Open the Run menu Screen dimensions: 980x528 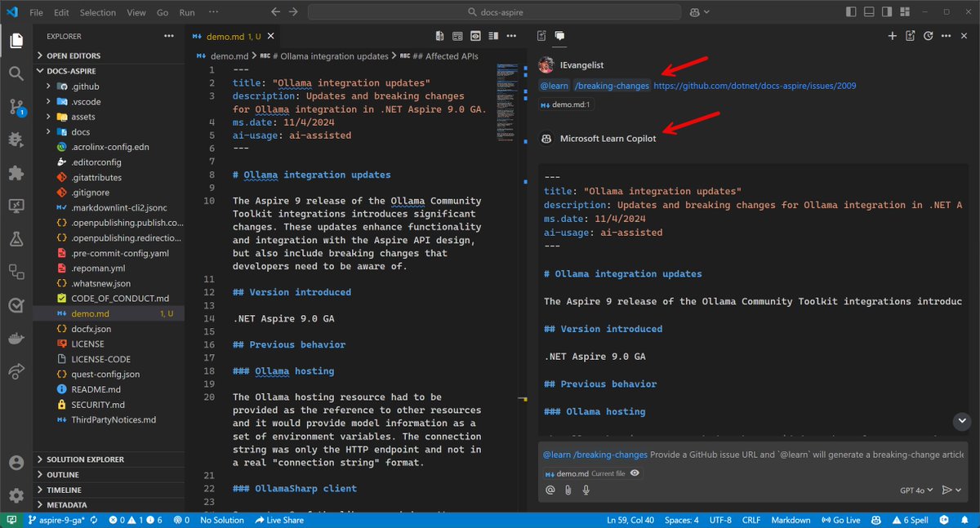[x=187, y=12]
